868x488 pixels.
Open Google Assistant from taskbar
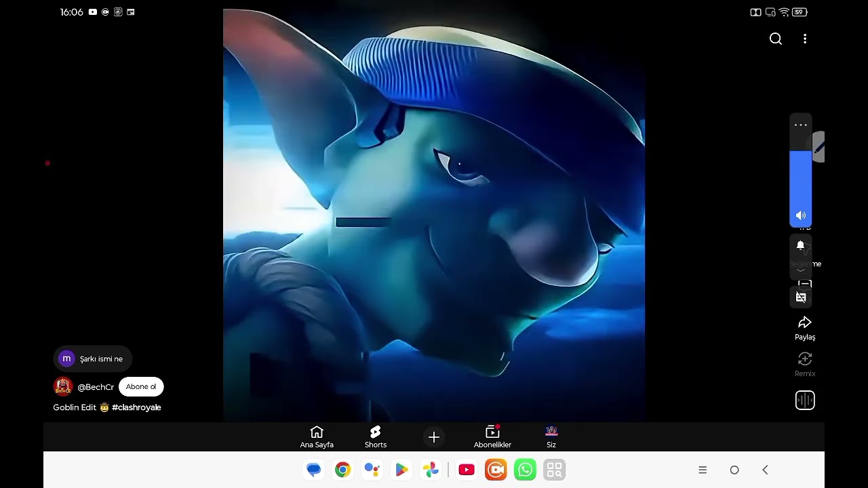372,470
